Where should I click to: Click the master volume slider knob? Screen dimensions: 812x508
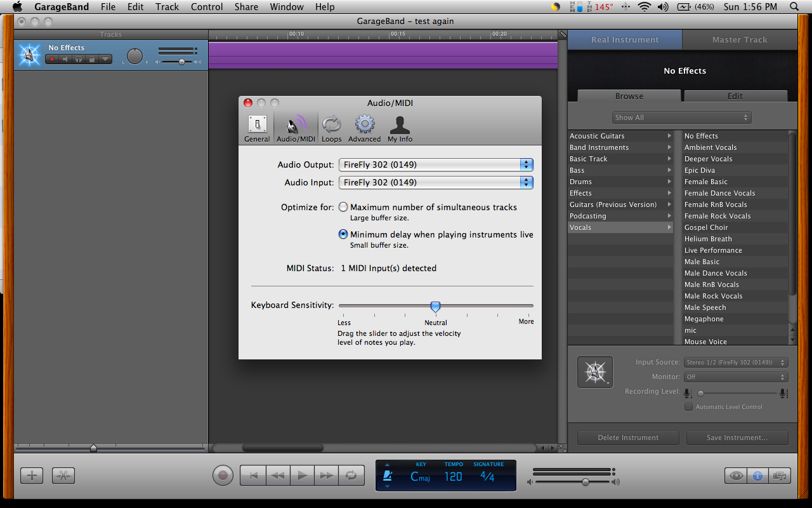[586, 482]
